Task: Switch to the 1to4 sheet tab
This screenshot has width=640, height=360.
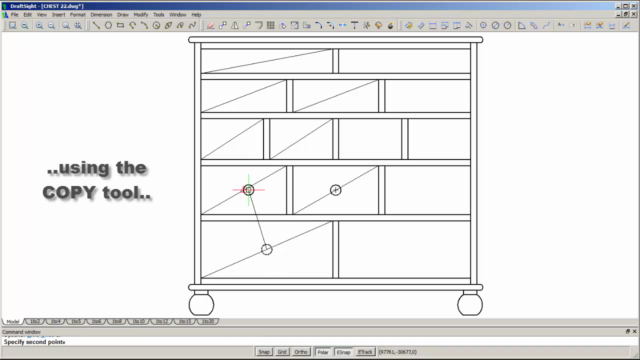Action: pyautogui.click(x=56, y=322)
